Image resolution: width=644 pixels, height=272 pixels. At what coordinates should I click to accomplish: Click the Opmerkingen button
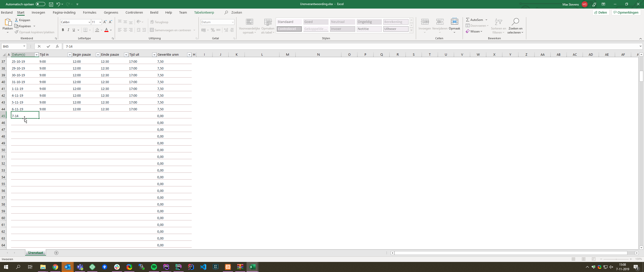coord(626,13)
